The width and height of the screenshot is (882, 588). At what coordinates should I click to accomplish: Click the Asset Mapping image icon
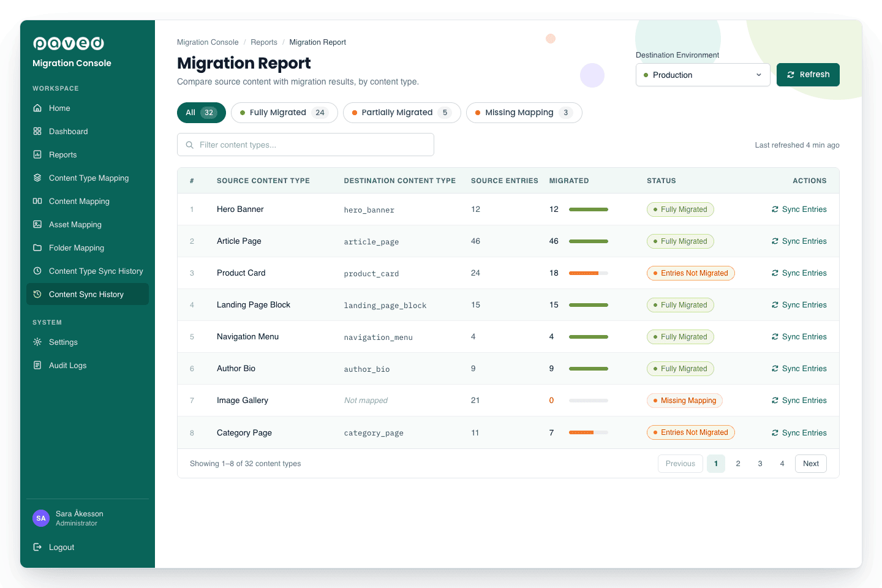click(x=37, y=225)
